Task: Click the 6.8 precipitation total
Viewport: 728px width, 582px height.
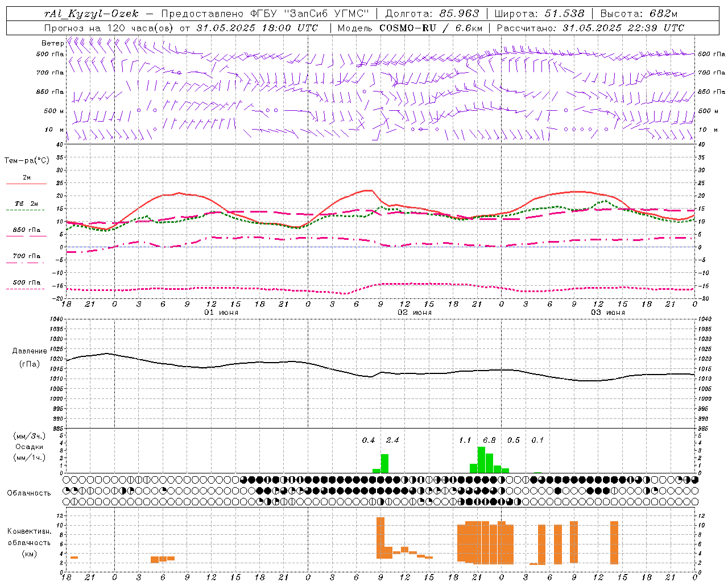Action: (489, 440)
